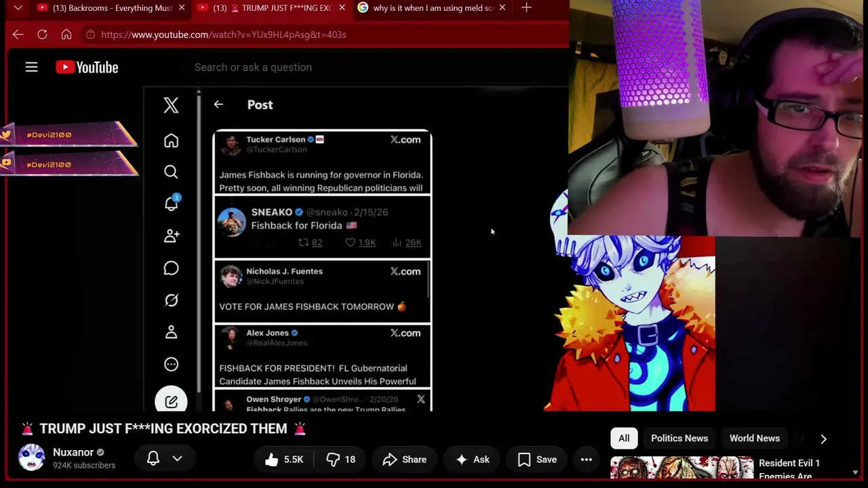Select the All filter chip
The width and height of the screenshot is (868, 488).
click(x=624, y=439)
